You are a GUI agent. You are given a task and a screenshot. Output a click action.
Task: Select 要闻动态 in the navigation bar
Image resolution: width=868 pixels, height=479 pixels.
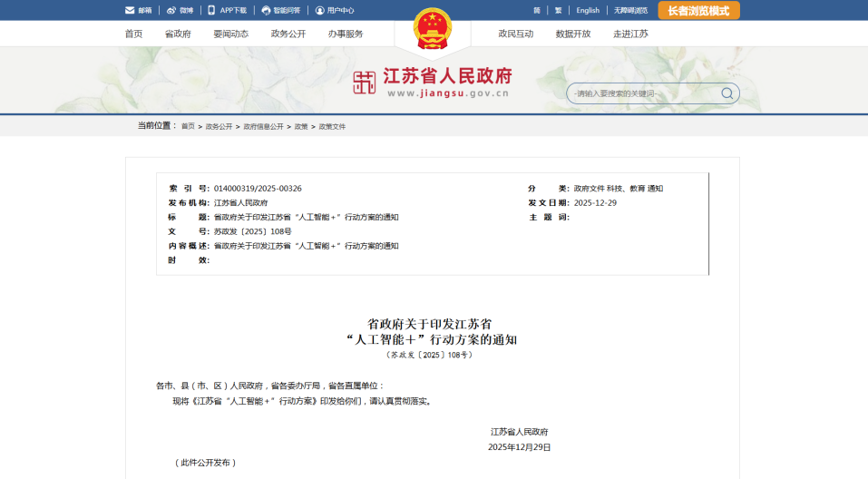[230, 34]
